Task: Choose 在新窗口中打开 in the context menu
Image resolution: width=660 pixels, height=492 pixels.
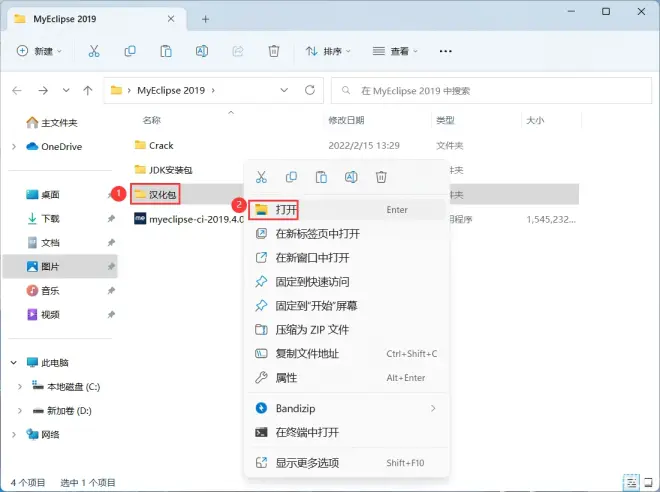Action: [346, 258]
